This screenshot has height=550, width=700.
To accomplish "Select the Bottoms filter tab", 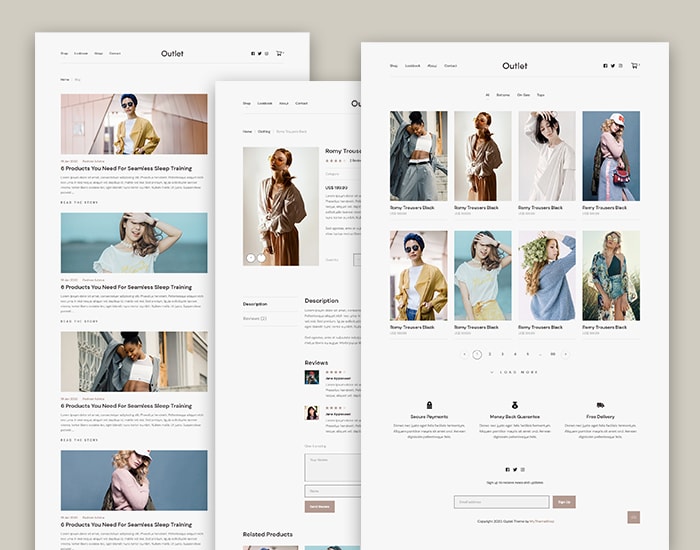I will pos(503,95).
